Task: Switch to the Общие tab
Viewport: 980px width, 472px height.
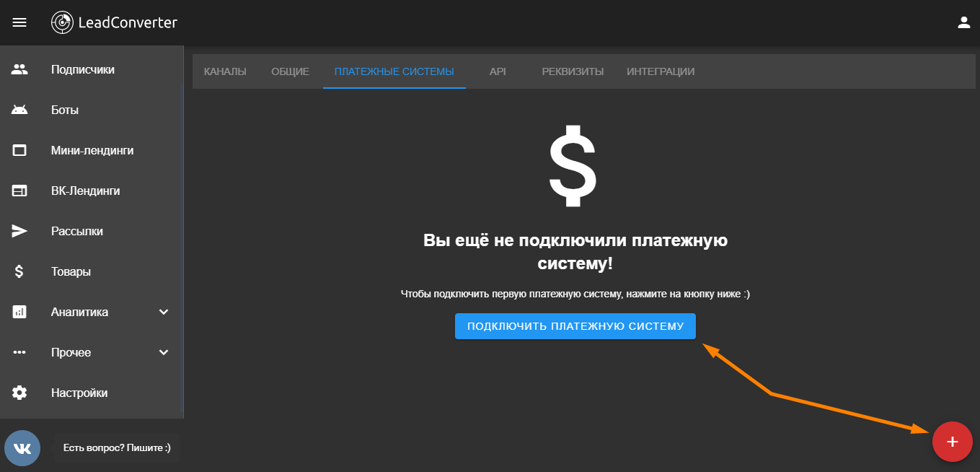Action: coord(290,71)
